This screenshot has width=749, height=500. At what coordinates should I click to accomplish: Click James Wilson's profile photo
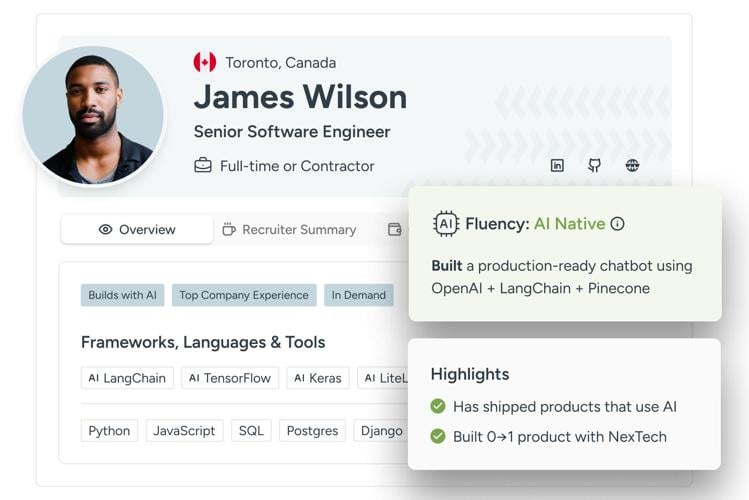[93, 115]
